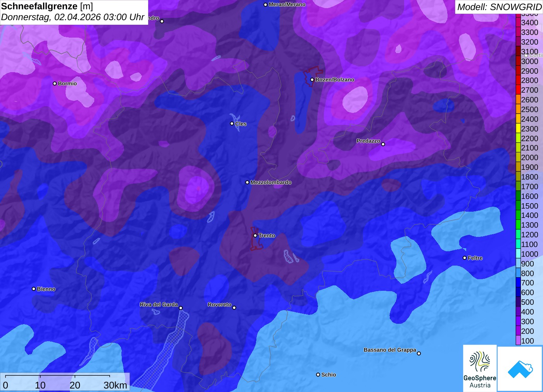Click the Trento red boundary outline
This screenshot has width=543, height=392.
pos(256,238)
